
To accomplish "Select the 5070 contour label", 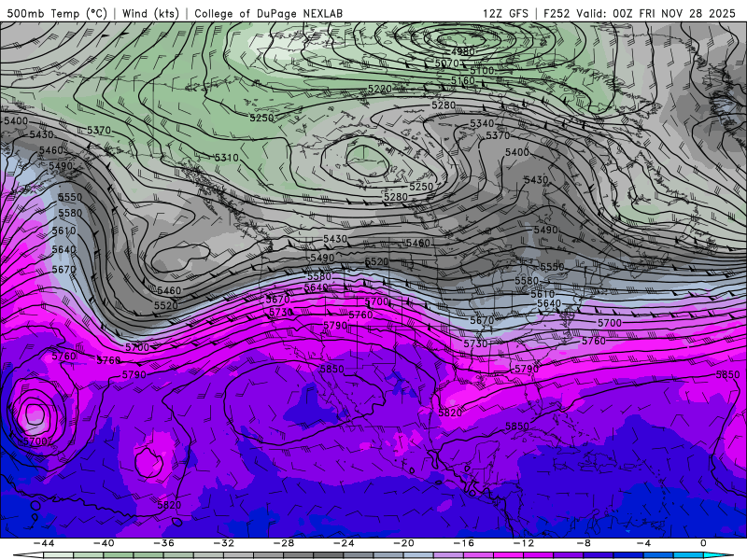I will click(x=446, y=63).
